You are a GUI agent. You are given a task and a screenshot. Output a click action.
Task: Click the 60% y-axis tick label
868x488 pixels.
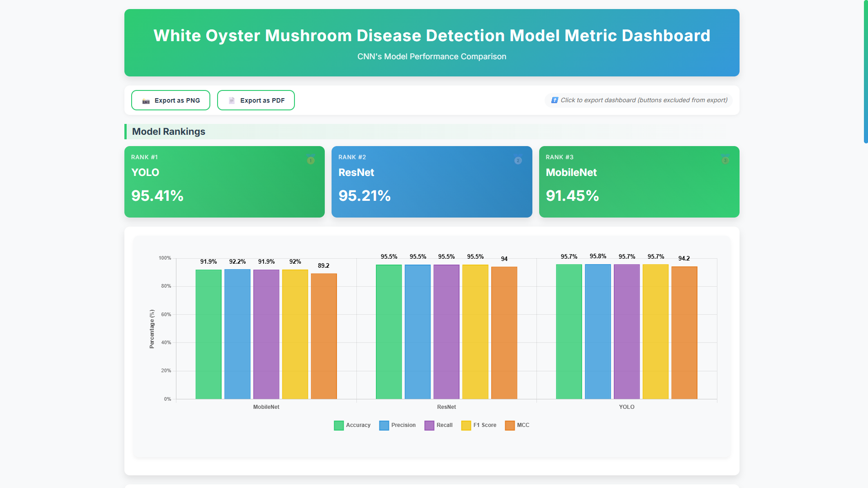[166, 314]
